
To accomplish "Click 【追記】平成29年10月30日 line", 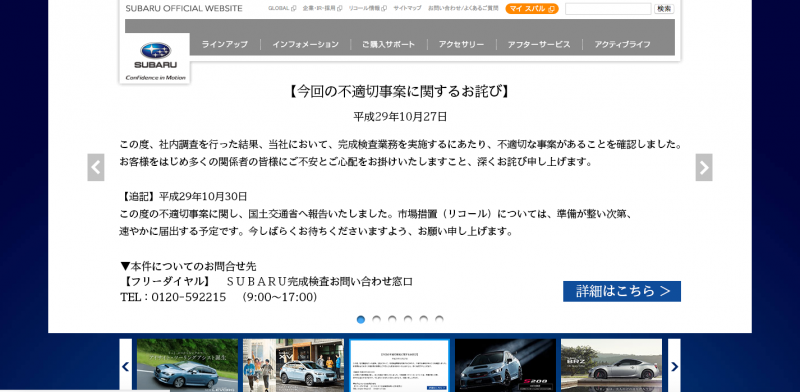I will [x=184, y=196].
